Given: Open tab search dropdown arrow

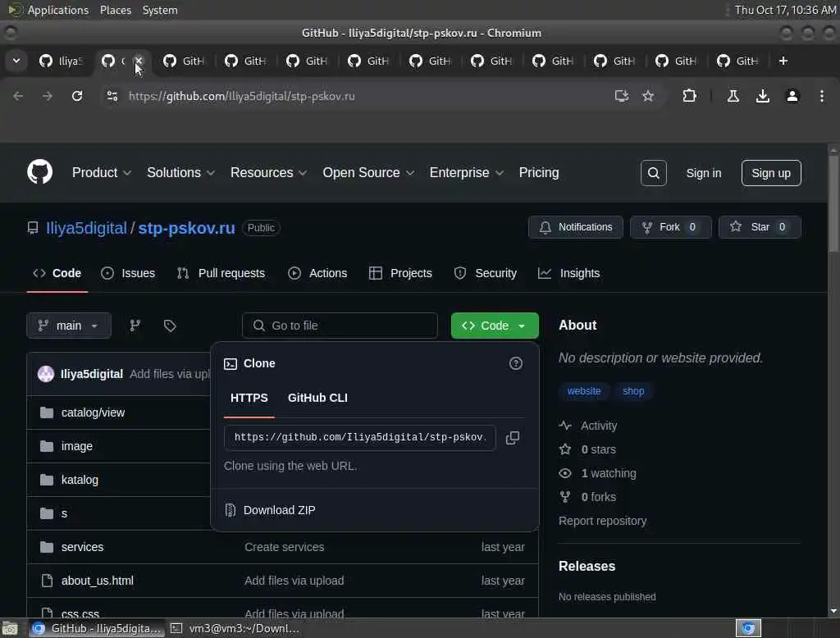Looking at the screenshot, I should tap(16, 61).
